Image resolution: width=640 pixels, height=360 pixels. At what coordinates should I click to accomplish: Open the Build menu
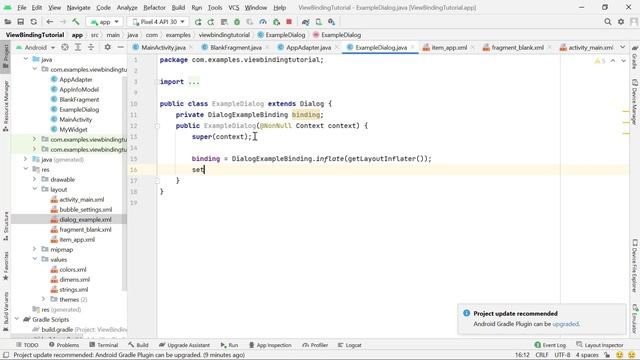pyautogui.click(x=178, y=8)
